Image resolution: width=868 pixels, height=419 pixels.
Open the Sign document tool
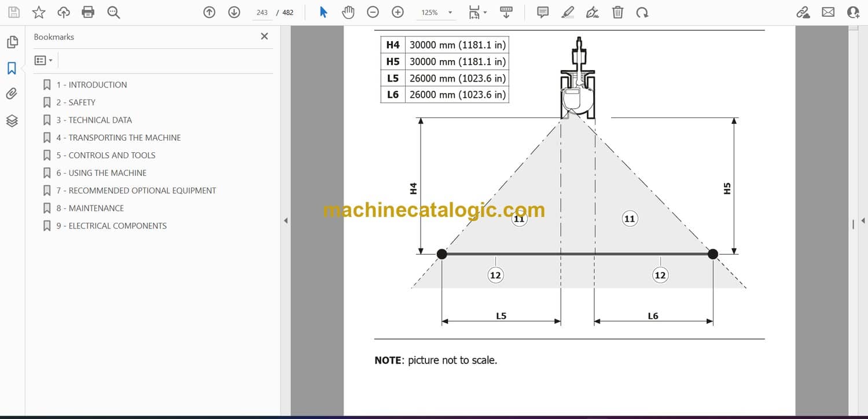593,12
